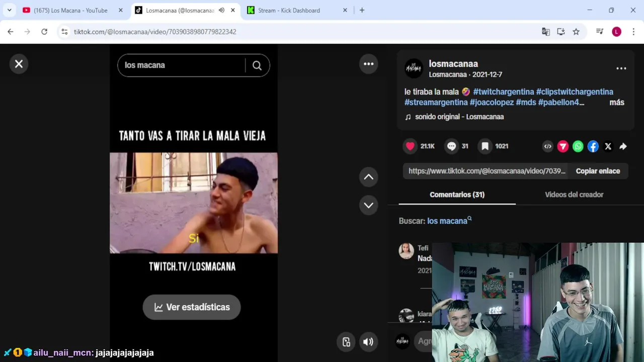This screenshot has width=644, height=362.
Task: Save the video with bookmark icon
Action: 485,146
